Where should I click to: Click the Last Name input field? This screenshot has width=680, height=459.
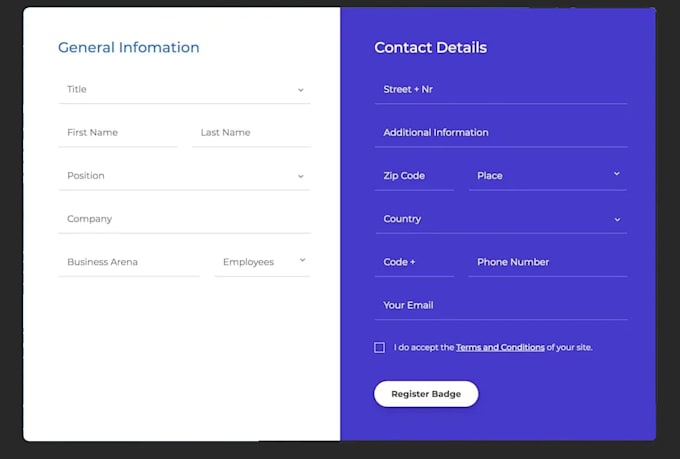click(252, 133)
